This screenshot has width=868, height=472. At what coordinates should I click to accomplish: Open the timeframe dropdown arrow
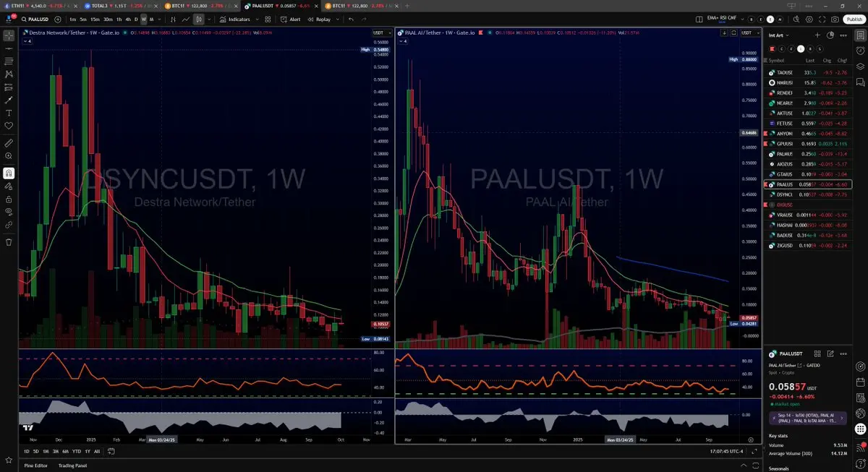pyautogui.click(x=161, y=19)
